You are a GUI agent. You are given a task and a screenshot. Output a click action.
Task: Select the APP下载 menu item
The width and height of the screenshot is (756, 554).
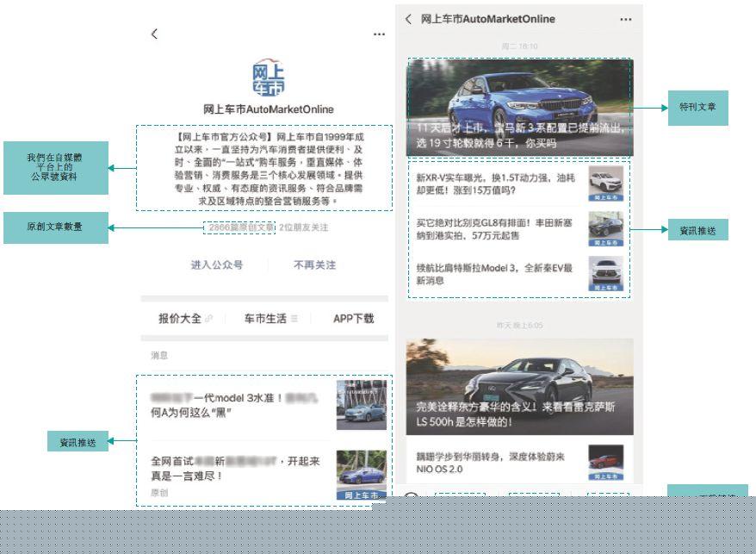coord(353,319)
